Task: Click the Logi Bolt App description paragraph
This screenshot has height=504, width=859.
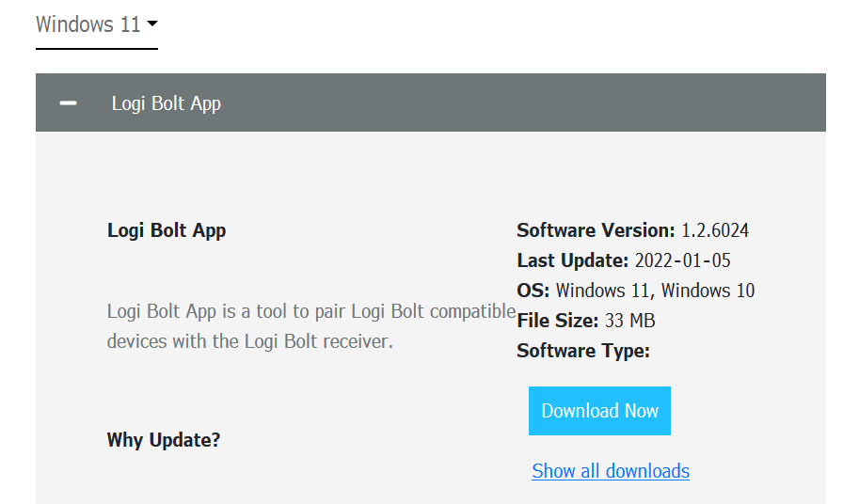Action: point(311,326)
